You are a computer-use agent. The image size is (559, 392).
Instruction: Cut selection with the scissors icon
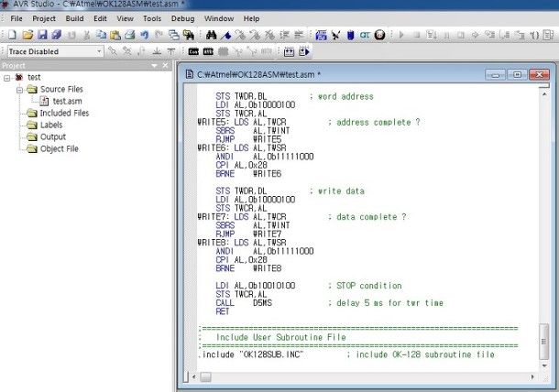coord(86,35)
